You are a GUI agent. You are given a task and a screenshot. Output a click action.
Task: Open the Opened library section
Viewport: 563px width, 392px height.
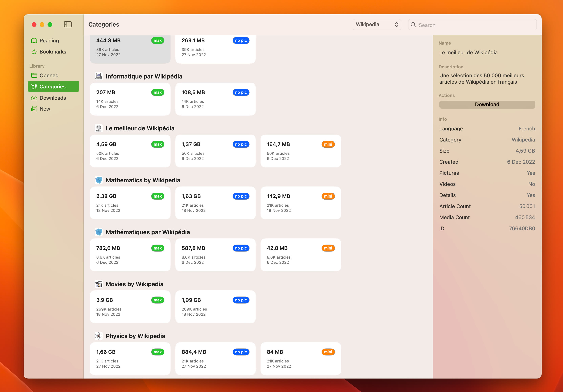[49, 75]
